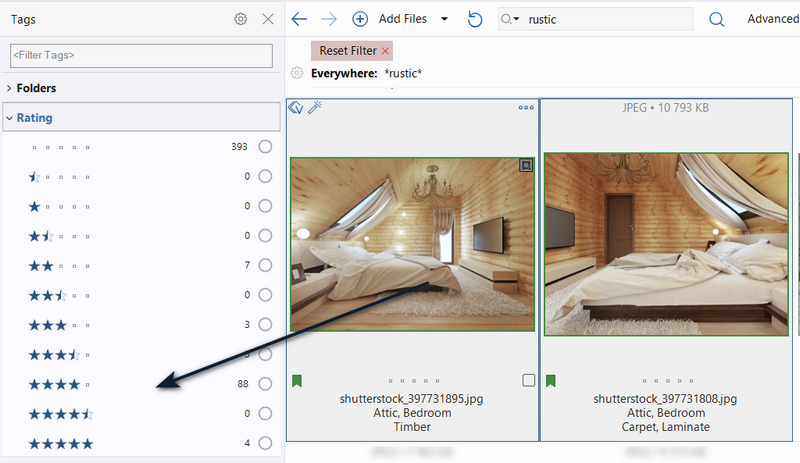Run search with magnifier icon
This screenshot has height=463, width=800.
716,19
